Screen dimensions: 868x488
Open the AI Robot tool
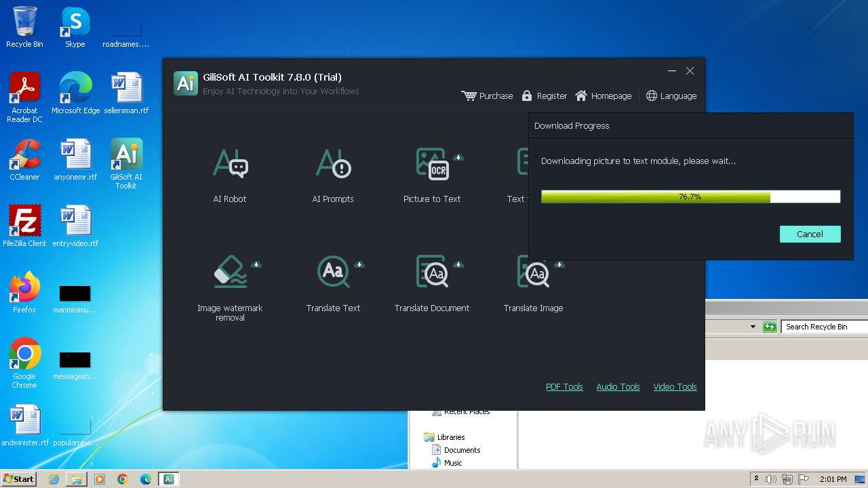pyautogui.click(x=230, y=175)
